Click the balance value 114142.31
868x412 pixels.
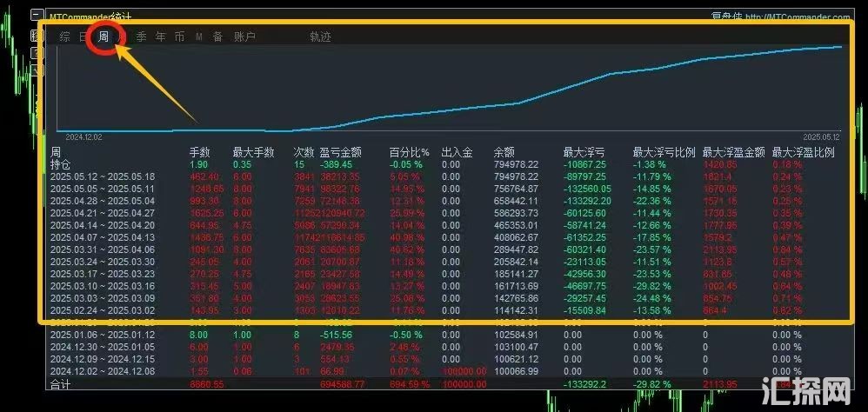[516, 311]
